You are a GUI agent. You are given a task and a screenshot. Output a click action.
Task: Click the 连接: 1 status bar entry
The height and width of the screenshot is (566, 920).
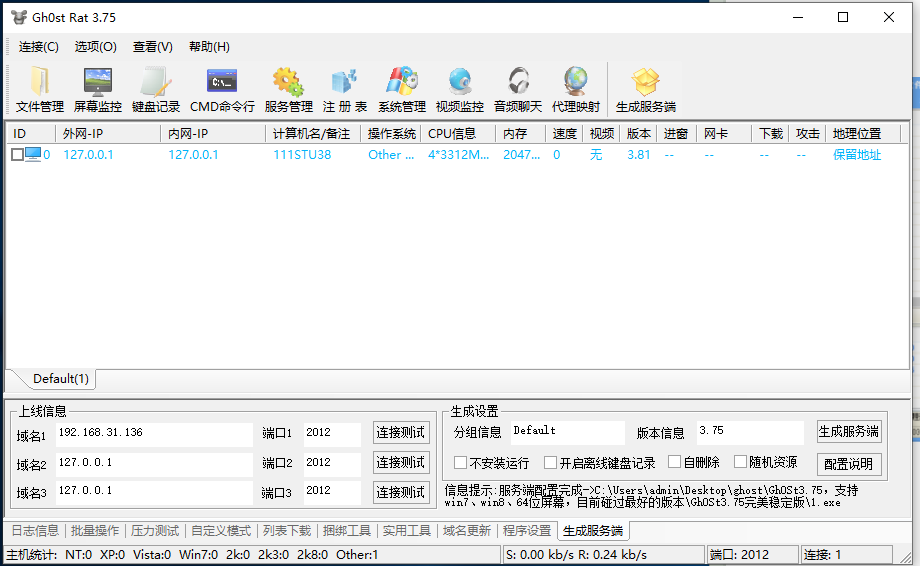[845, 555]
